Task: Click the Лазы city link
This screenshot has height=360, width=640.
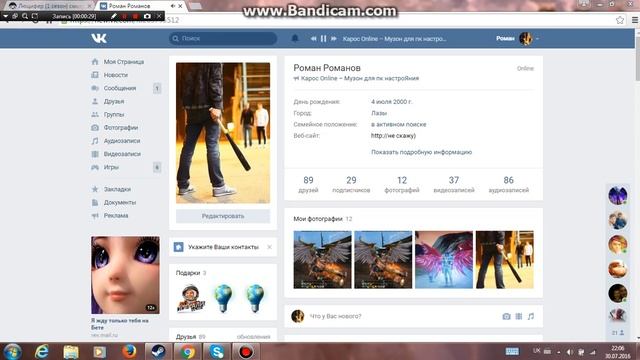Action: tap(379, 113)
